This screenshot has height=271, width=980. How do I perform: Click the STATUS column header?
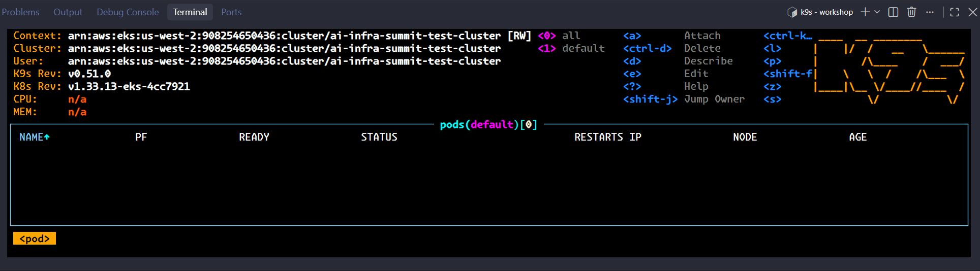379,137
